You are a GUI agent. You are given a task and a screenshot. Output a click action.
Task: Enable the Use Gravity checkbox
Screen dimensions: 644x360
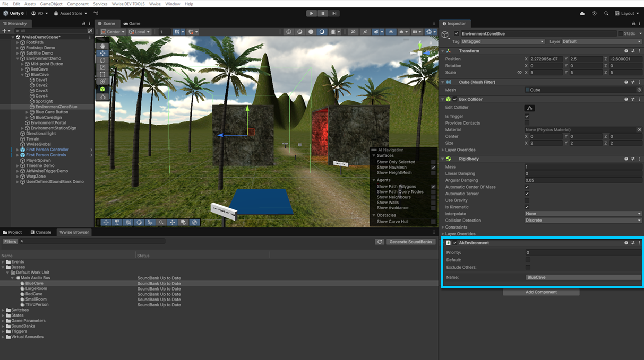[527, 200]
